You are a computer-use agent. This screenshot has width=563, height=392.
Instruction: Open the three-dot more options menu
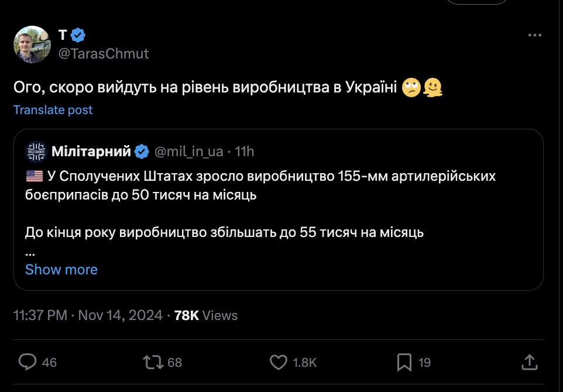click(535, 35)
